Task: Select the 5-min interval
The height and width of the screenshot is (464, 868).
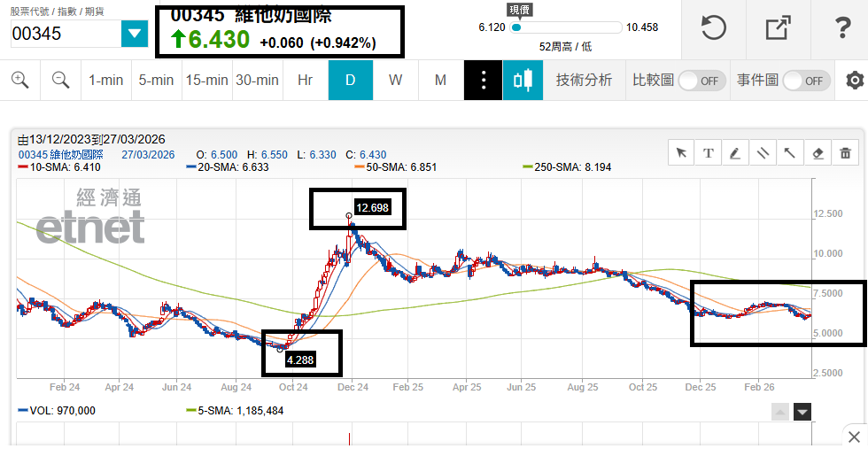Action: click(x=156, y=81)
